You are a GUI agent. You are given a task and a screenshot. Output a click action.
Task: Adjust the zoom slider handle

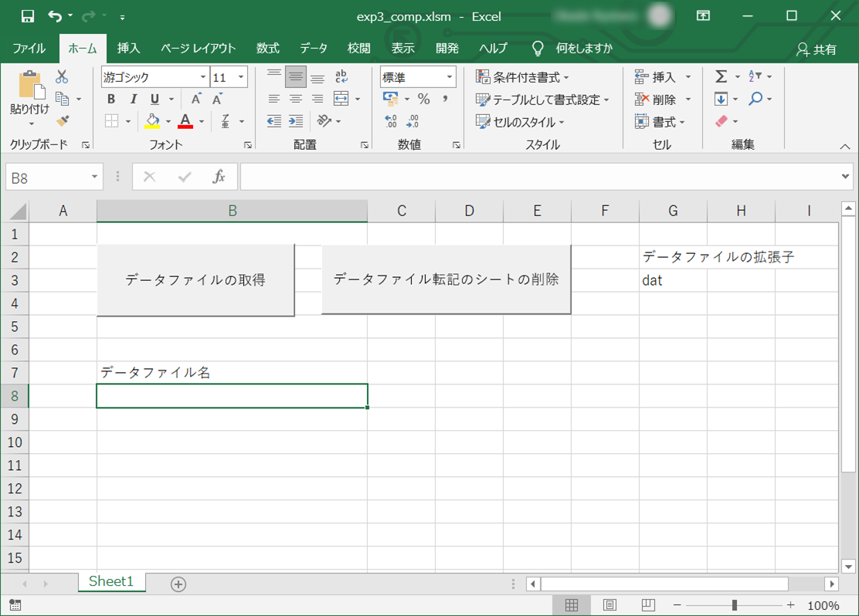pos(734,605)
